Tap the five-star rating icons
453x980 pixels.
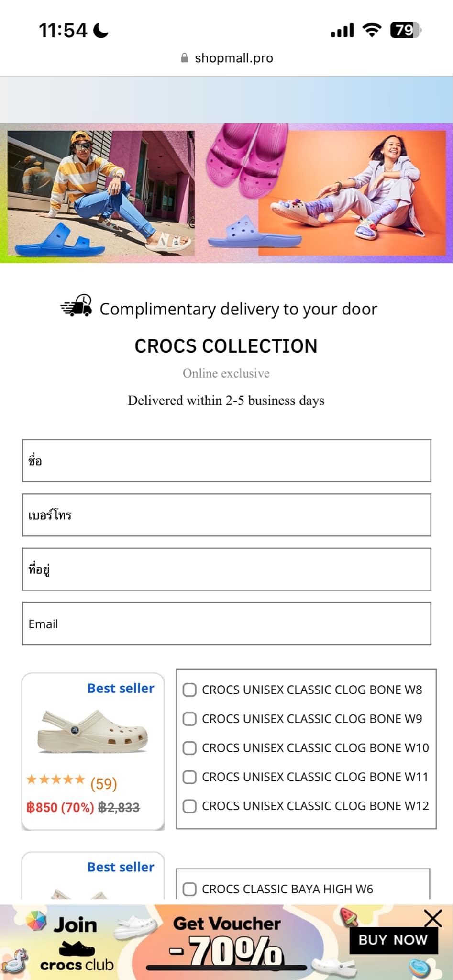pyautogui.click(x=56, y=780)
